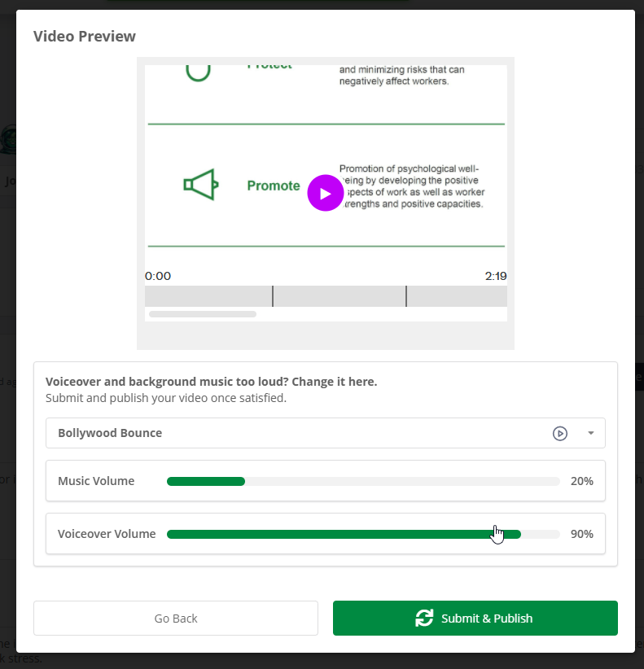Viewport: 644px width, 669px height.
Task: Click the megaphone Promote icon
Action: (x=201, y=185)
